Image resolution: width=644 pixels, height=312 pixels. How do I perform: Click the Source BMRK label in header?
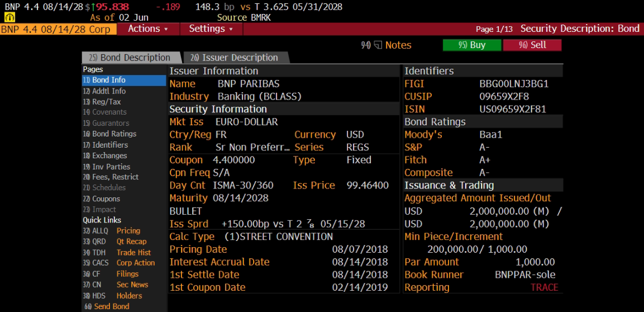coord(244,18)
